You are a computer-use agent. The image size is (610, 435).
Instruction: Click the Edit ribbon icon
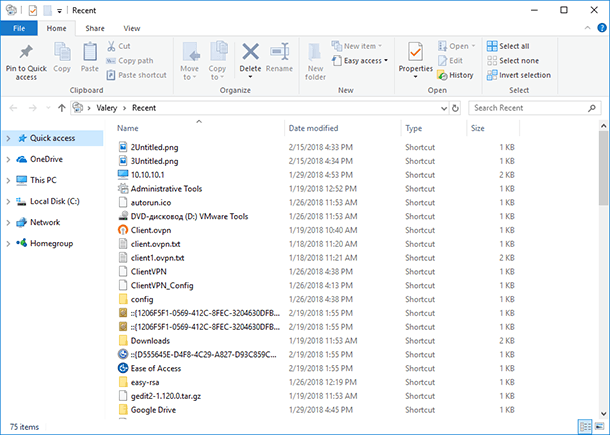click(x=450, y=61)
